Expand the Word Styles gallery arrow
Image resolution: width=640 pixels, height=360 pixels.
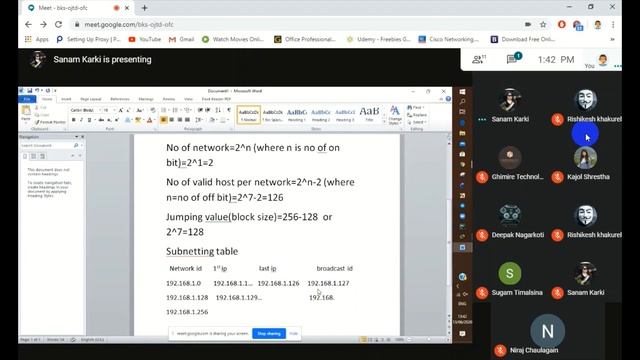384,122
